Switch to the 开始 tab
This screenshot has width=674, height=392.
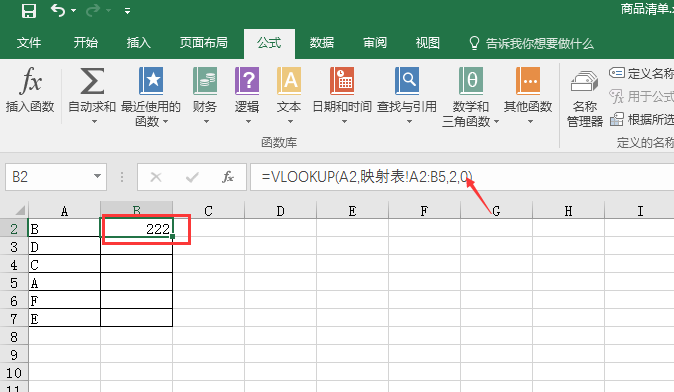[x=86, y=43]
